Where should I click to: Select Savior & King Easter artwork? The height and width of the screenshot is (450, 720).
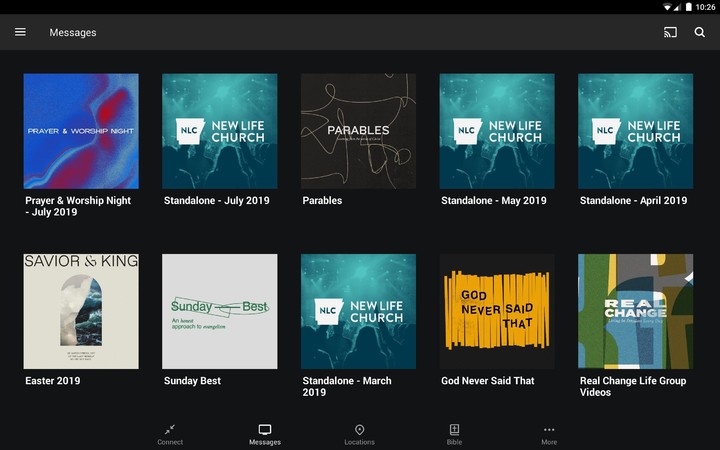81,311
